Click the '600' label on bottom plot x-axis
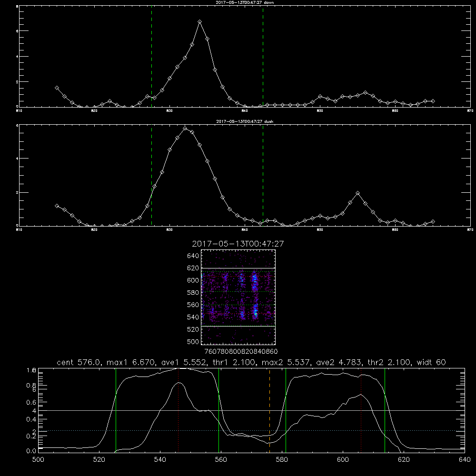Screen dimensions: 476x476 (x=343, y=460)
